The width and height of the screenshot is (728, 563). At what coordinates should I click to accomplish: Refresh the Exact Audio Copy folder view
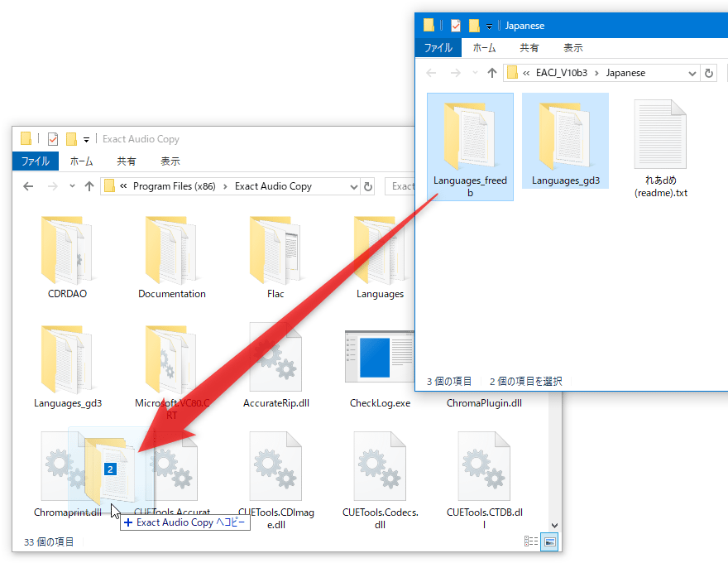coord(368,186)
